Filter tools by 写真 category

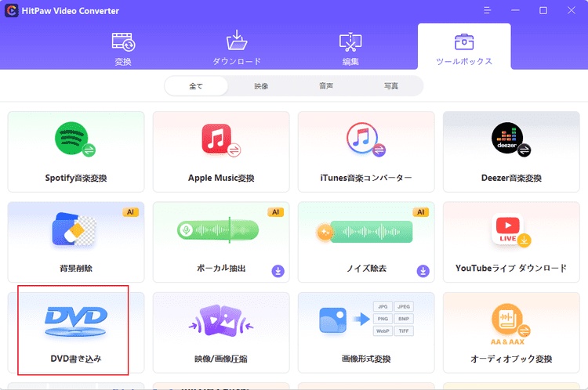coord(390,86)
